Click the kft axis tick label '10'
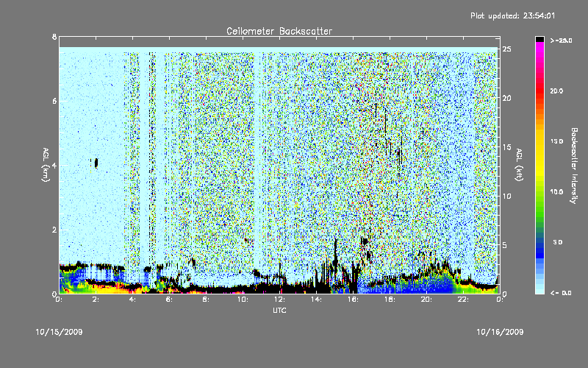This screenshot has height=368, width=588. click(x=506, y=196)
